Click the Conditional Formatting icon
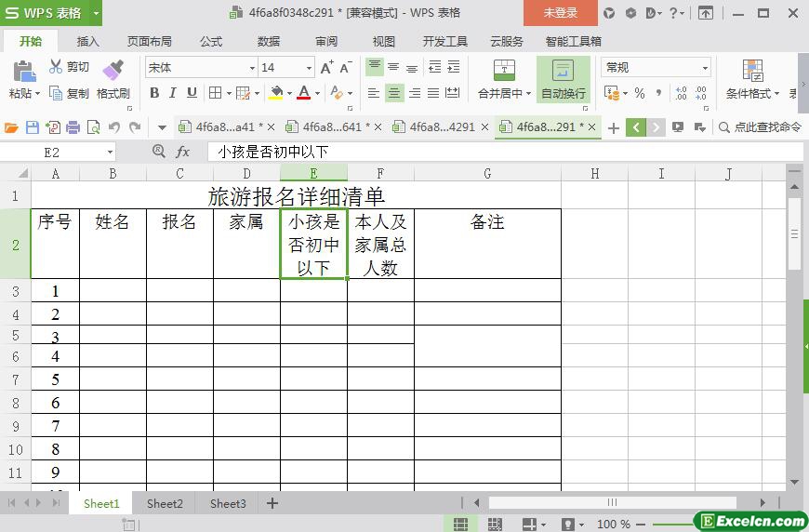This screenshot has height=532, width=809. [753, 71]
